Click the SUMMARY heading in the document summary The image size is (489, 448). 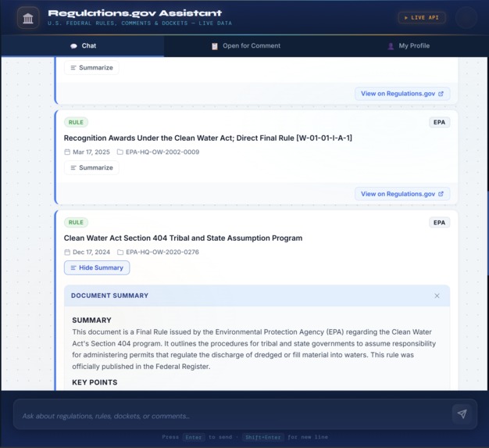91,321
